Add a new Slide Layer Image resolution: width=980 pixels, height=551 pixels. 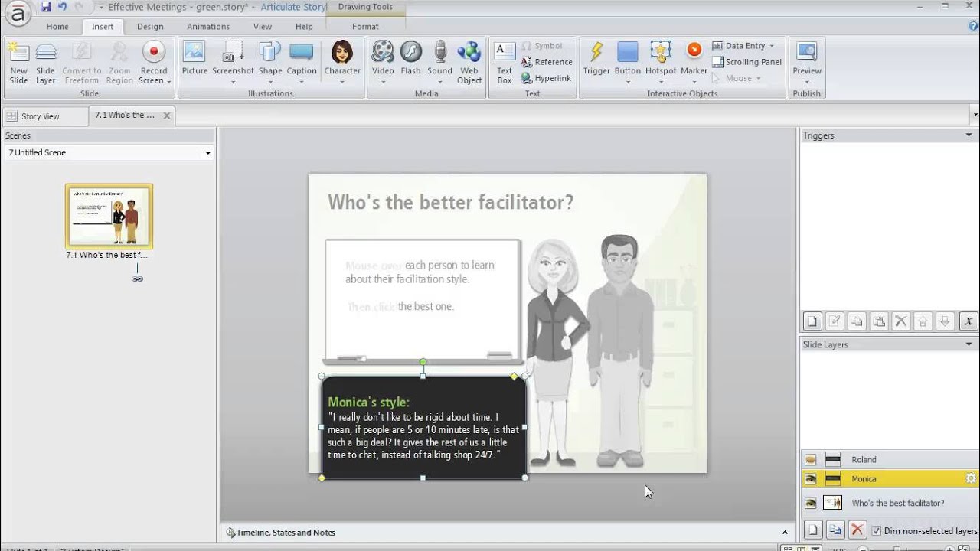45,63
